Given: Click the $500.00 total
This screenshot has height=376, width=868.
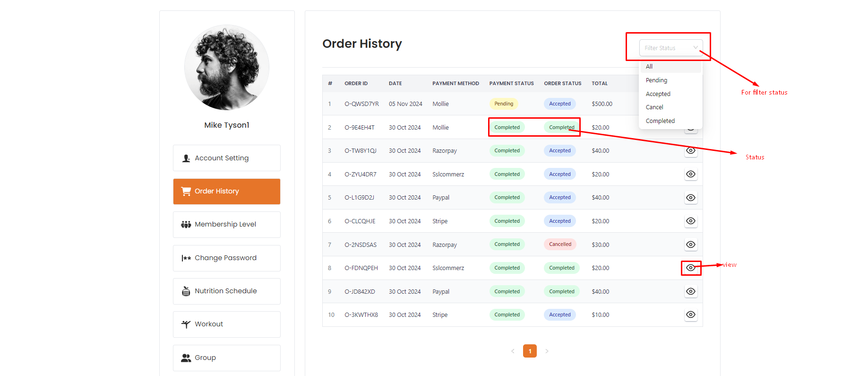Looking at the screenshot, I should (x=602, y=104).
